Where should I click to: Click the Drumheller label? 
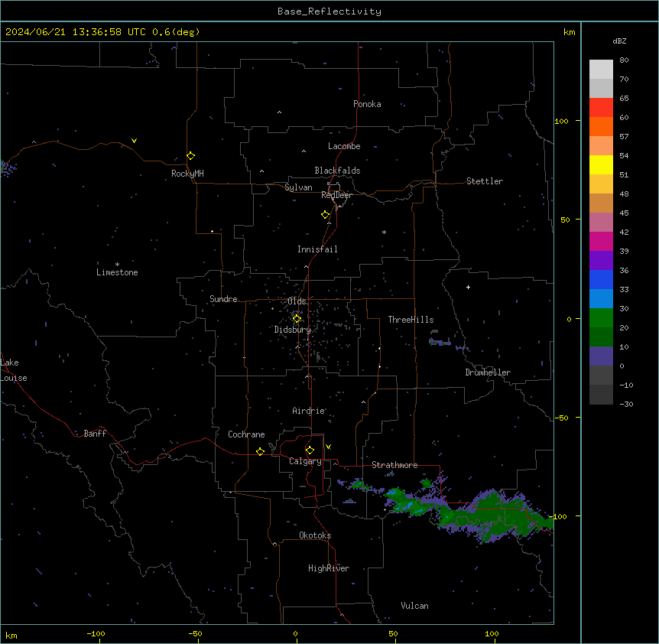tap(488, 372)
